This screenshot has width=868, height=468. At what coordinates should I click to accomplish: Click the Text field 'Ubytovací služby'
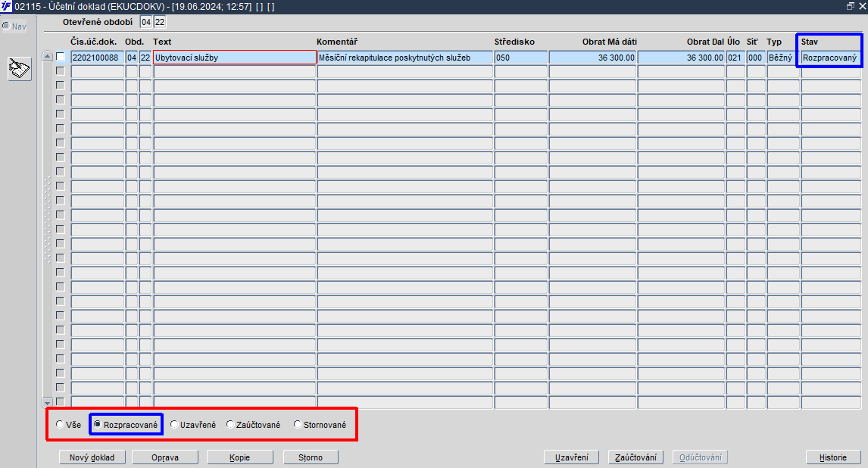pos(235,58)
